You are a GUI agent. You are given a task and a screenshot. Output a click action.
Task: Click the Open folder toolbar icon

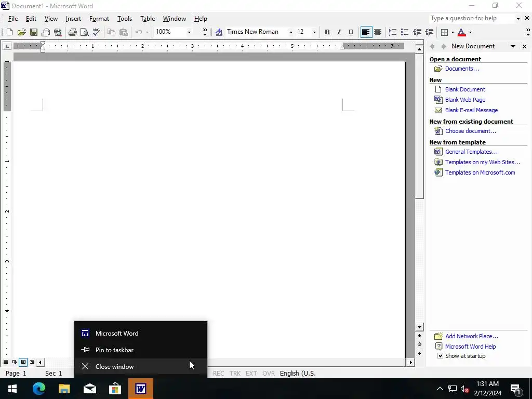[21, 32]
